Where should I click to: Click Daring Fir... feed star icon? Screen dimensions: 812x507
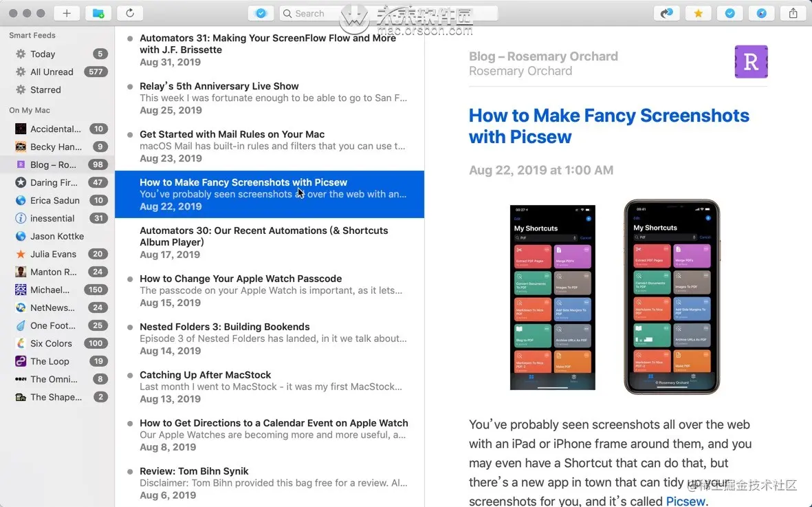click(21, 182)
